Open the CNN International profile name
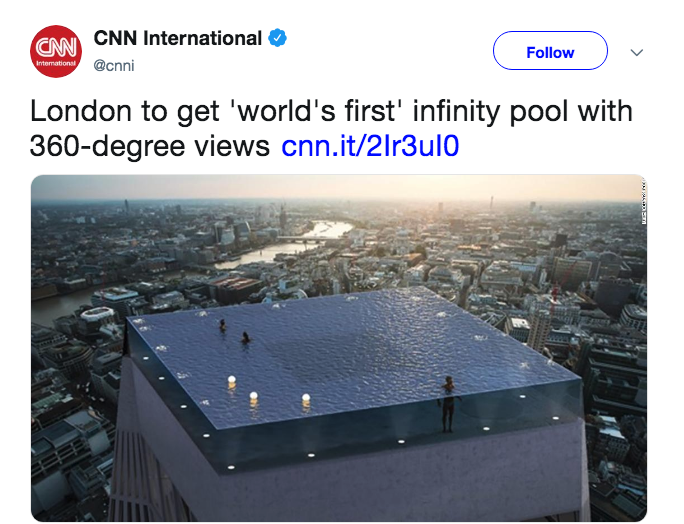The image size is (684, 524). pyautogui.click(x=177, y=39)
